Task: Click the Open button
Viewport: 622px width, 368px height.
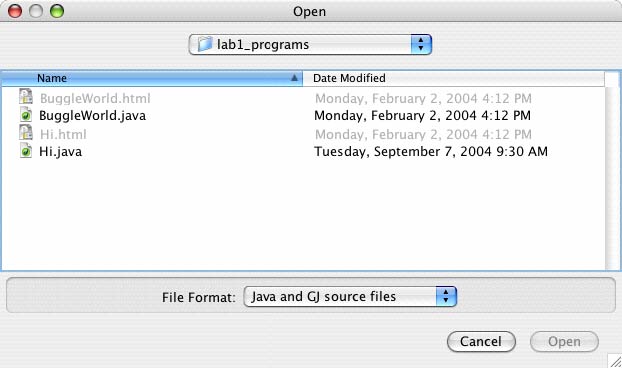Action: (564, 341)
